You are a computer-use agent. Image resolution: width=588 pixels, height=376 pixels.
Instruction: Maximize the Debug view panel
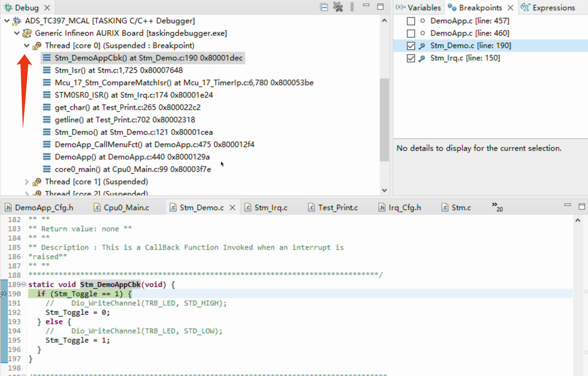point(380,7)
